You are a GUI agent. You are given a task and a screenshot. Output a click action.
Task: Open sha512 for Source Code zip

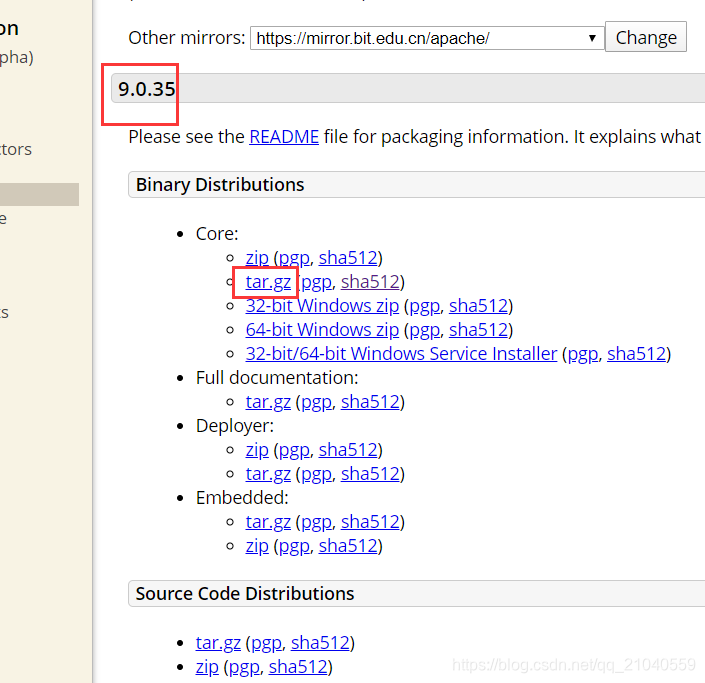click(298, 667)
